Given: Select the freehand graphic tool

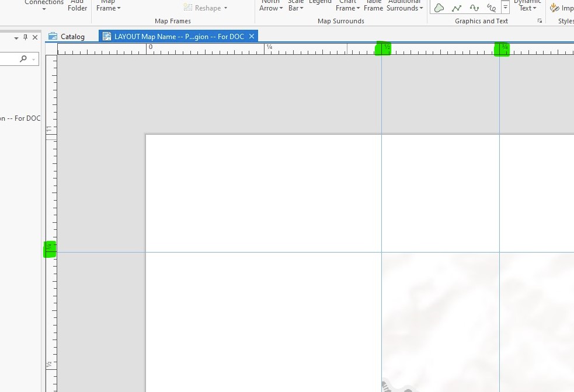Looking at the screenshot, I should pyautogui.click(x=491, y=8).
